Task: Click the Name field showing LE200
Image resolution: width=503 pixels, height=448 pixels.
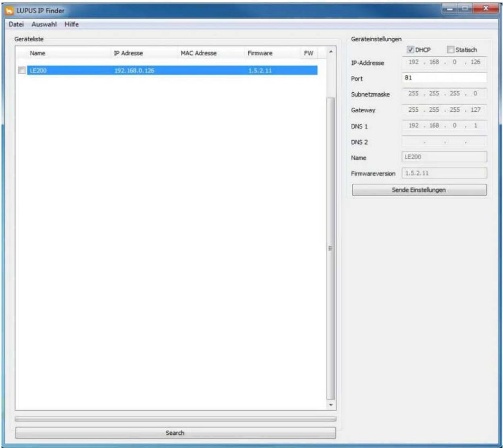Action: tap(444, 157)
